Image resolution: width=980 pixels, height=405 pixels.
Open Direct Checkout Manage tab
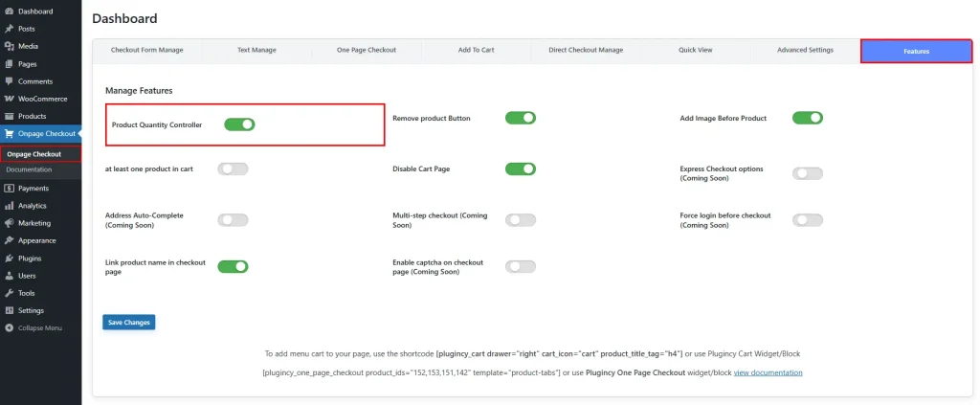point(586,50)
